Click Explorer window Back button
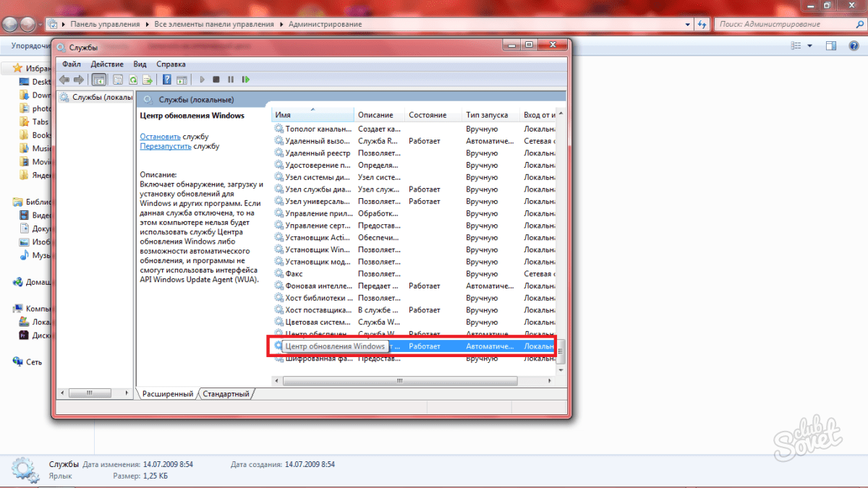This screenshot has height=488, width=868. [10, 24]
